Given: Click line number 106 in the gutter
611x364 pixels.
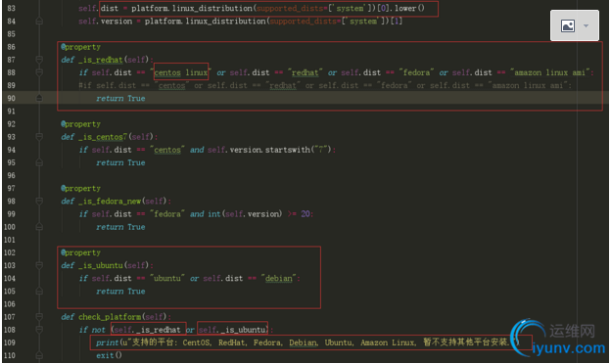Looking at the screenshot, I should pos(10,303).
